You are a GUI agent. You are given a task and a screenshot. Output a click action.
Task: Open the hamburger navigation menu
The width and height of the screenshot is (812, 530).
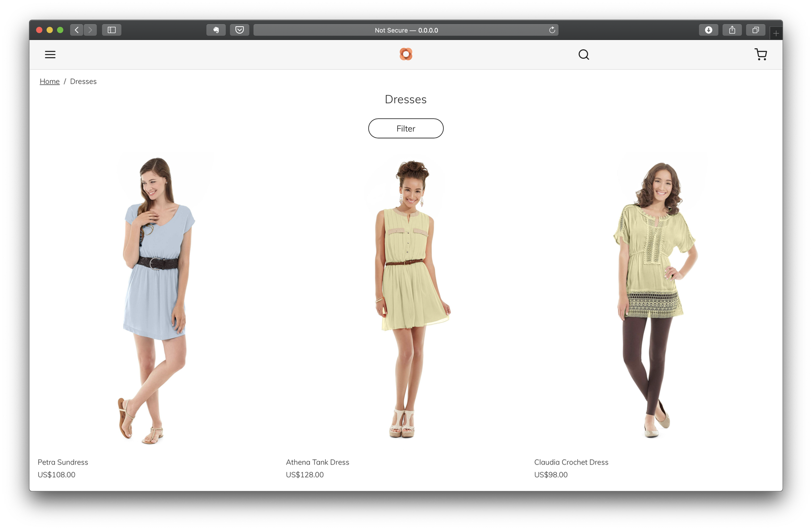click(x=50, y=54)
